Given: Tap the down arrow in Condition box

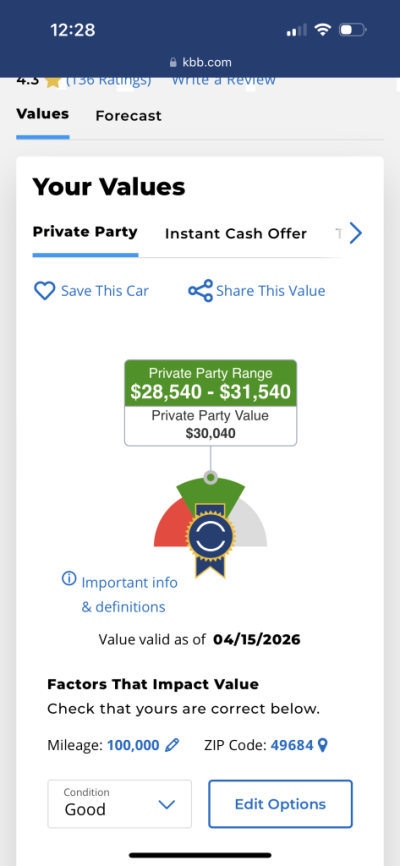Looking at the screenshot, I should [x=166, y=804].
